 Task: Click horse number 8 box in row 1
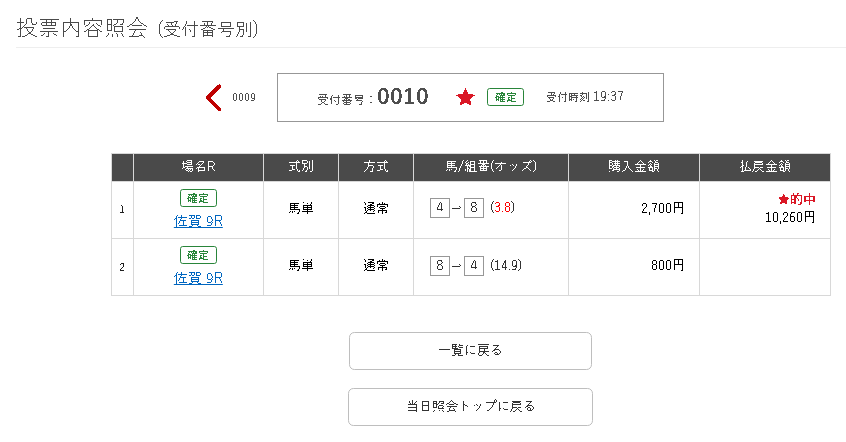474,208
